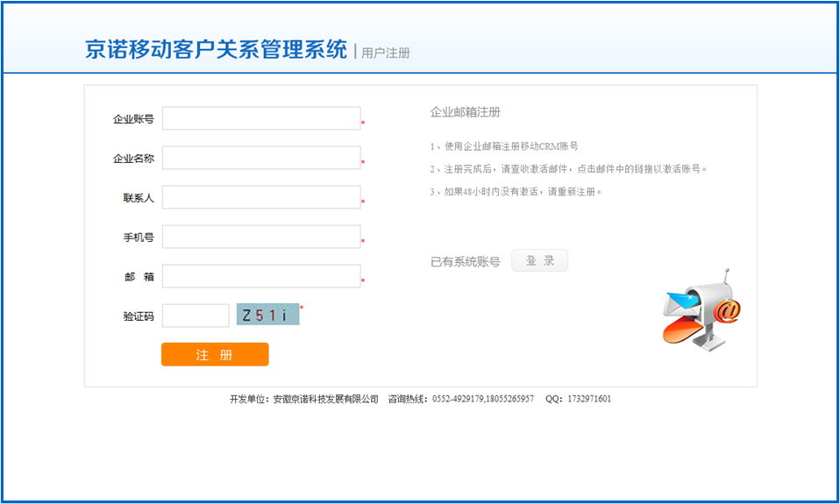Focus the 联系人 input field
This screenshot has height=504, width=840.
tap(261, 197)
